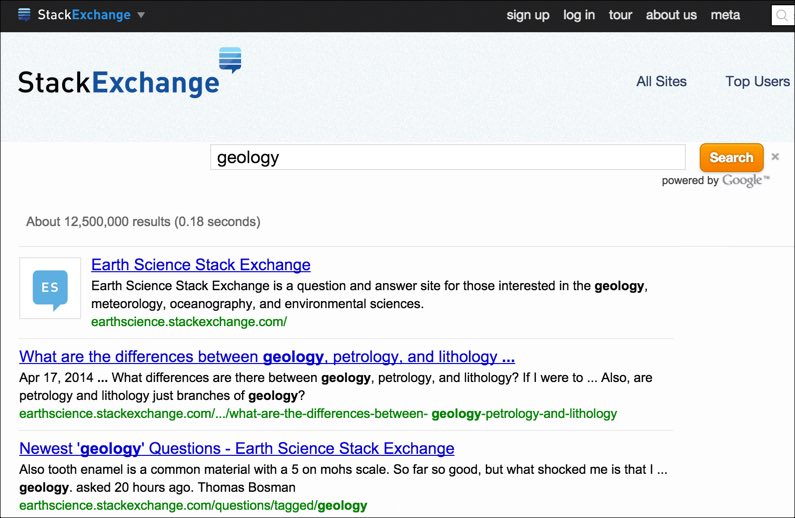Open the geology, petrology, and lithology question
The width and height of the screenshot is (795, 518).
267,357
